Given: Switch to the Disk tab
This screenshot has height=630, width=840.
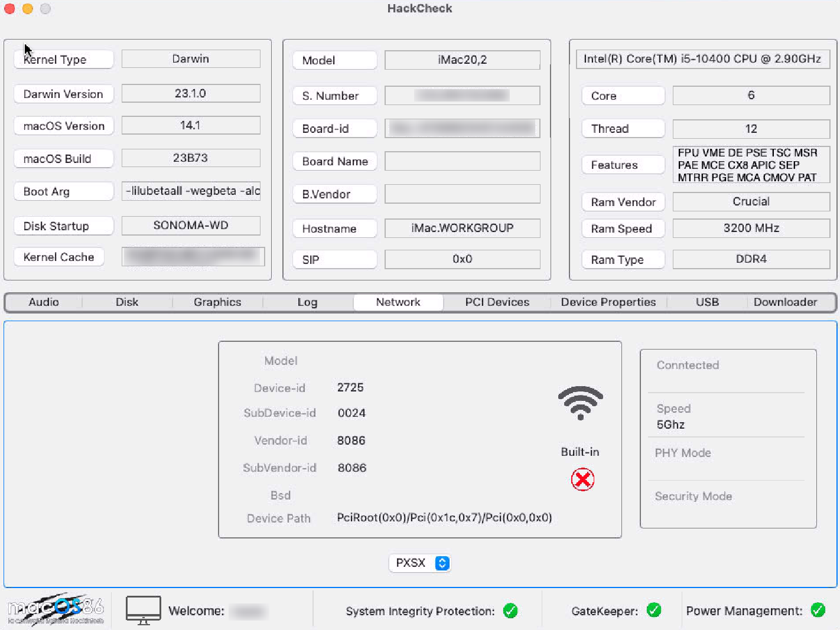Looking at the screenshot, I should pyautogui.click(x=127, y=302).
